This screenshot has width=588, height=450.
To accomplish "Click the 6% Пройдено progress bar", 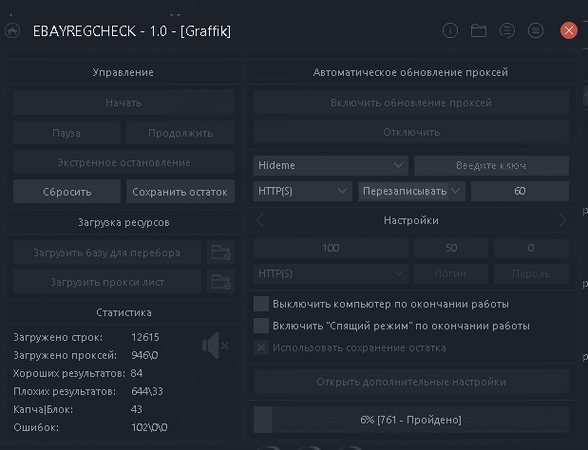I will tap(411, 420).
